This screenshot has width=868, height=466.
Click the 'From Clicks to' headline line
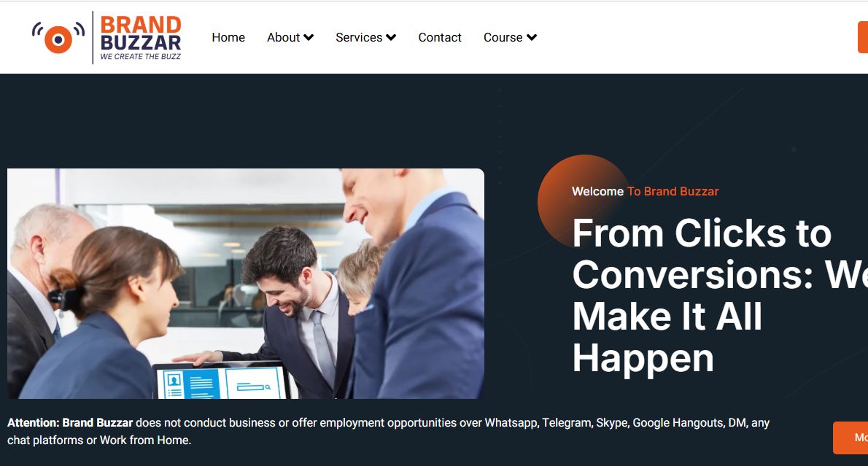702,233
